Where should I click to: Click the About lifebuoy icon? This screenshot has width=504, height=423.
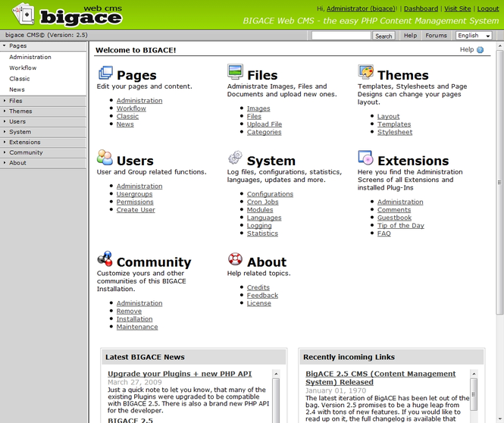point(235,258)
